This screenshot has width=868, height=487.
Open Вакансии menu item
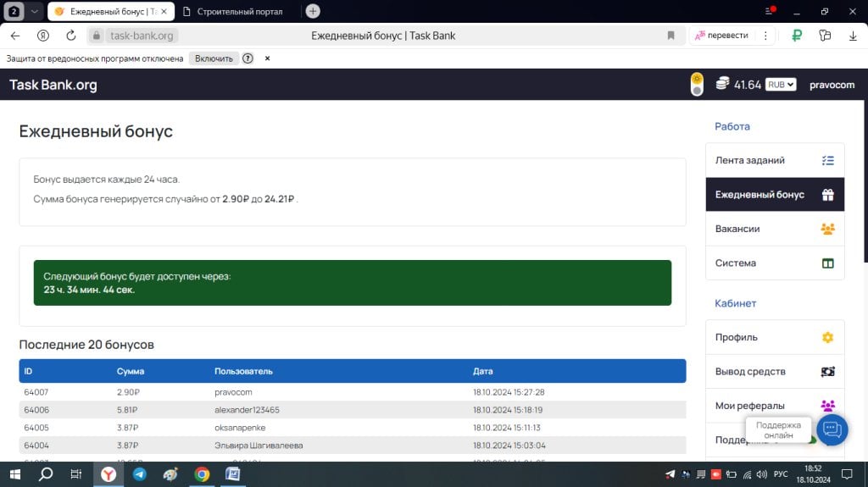775,230
